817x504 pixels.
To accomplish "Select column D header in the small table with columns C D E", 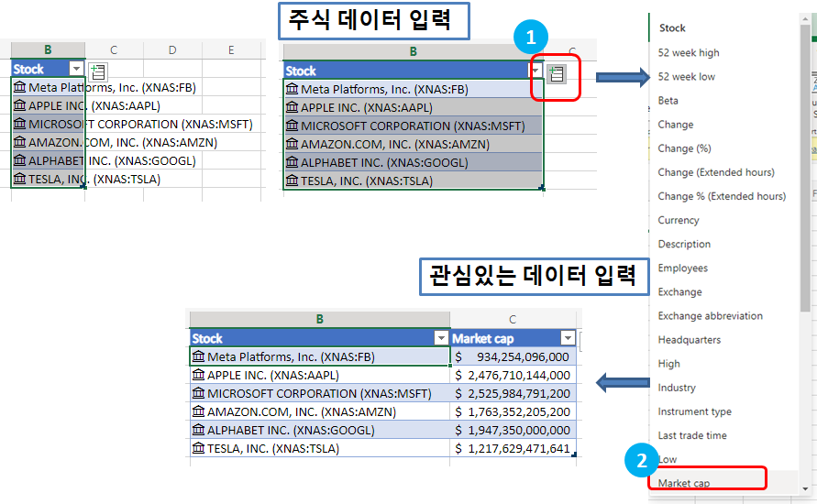I will [x=172, y=50].
